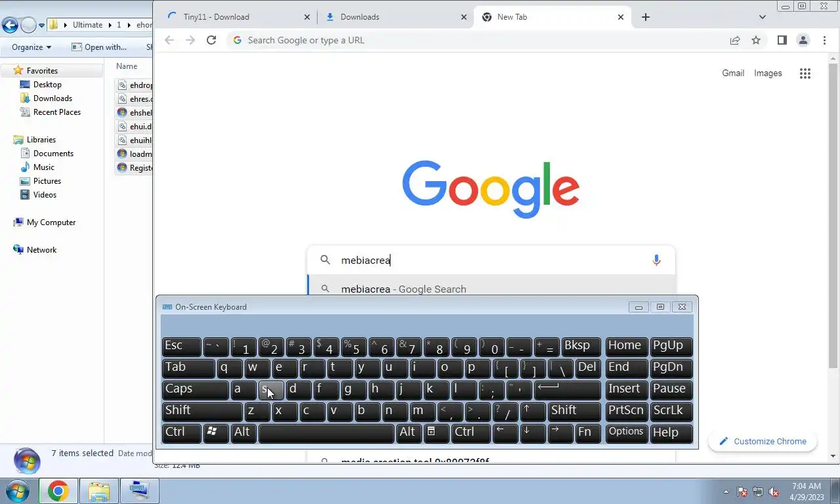The width and height of the screenshot is (840, 504).
Task: Toggle ScrLk key on On-Screen Keyboard
Action: click(671, 411)
